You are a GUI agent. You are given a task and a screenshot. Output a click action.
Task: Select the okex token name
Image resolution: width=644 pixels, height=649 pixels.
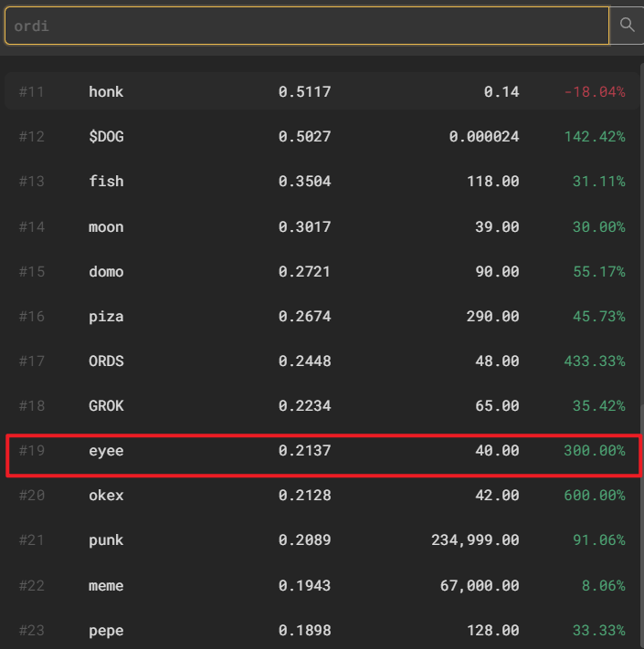click(x=106, y=495)
